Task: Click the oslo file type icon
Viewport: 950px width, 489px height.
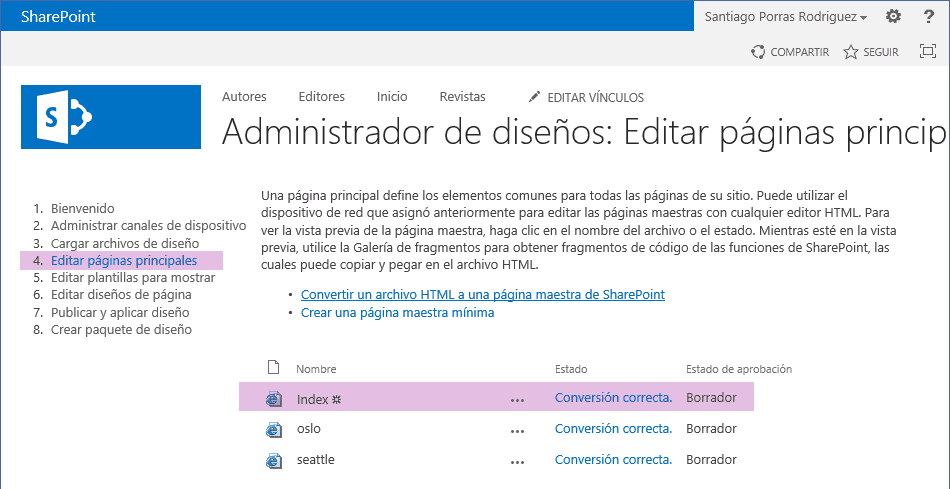Action: [x=274, y=429]
